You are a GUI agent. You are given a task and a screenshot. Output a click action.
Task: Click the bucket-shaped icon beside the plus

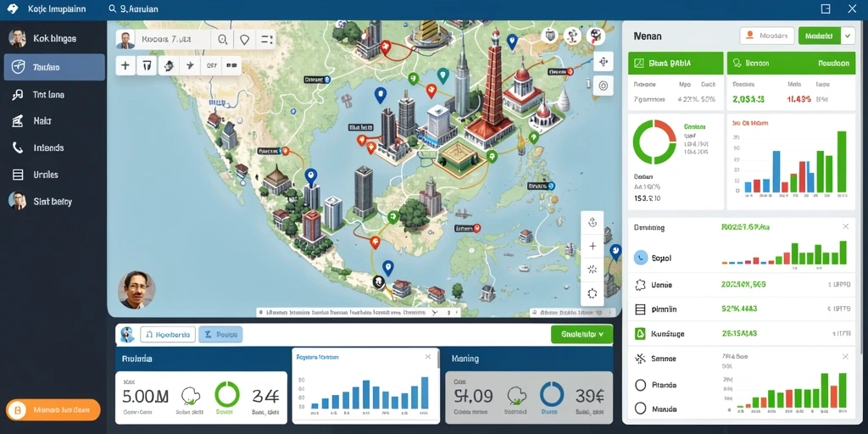click(147, 65)
